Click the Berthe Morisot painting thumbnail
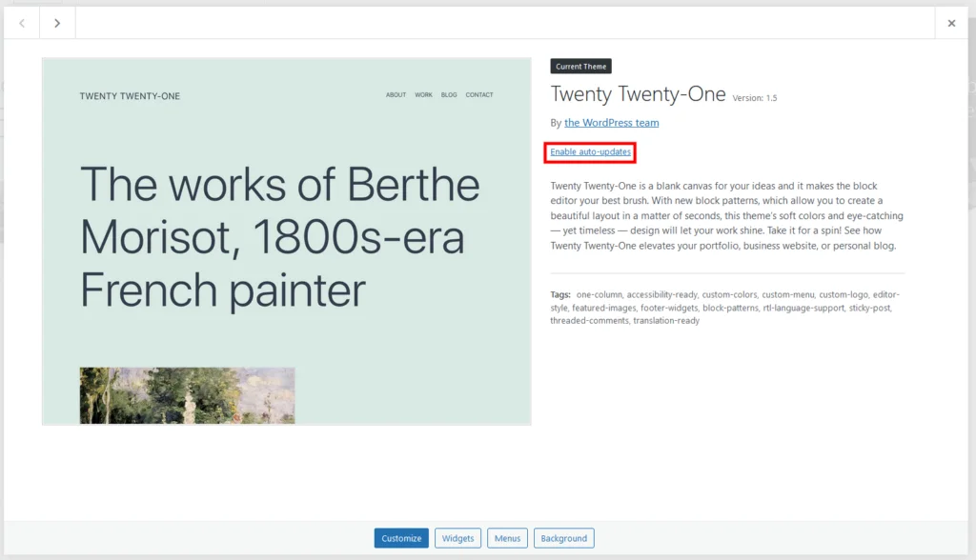976x560 pixels. click(187, 396)
